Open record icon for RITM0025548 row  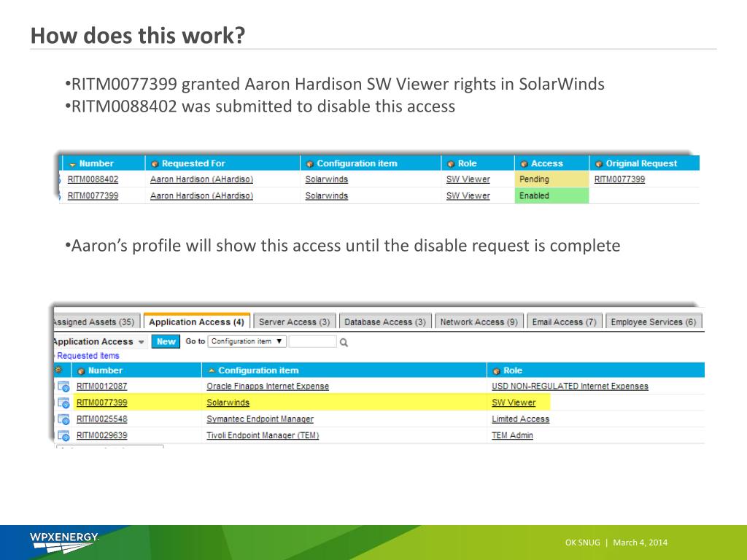pyautogui.click(x=63, y=419)
